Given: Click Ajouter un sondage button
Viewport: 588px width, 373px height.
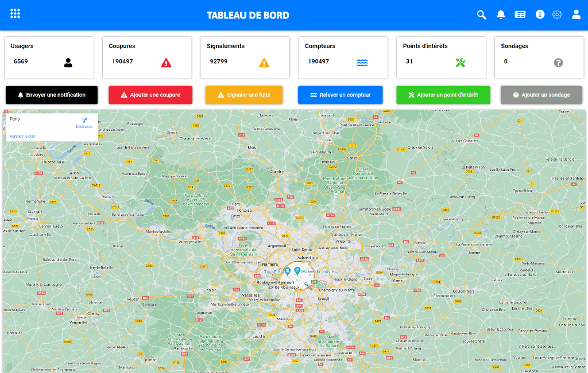Looking at the screenshot, I should 541,95.
